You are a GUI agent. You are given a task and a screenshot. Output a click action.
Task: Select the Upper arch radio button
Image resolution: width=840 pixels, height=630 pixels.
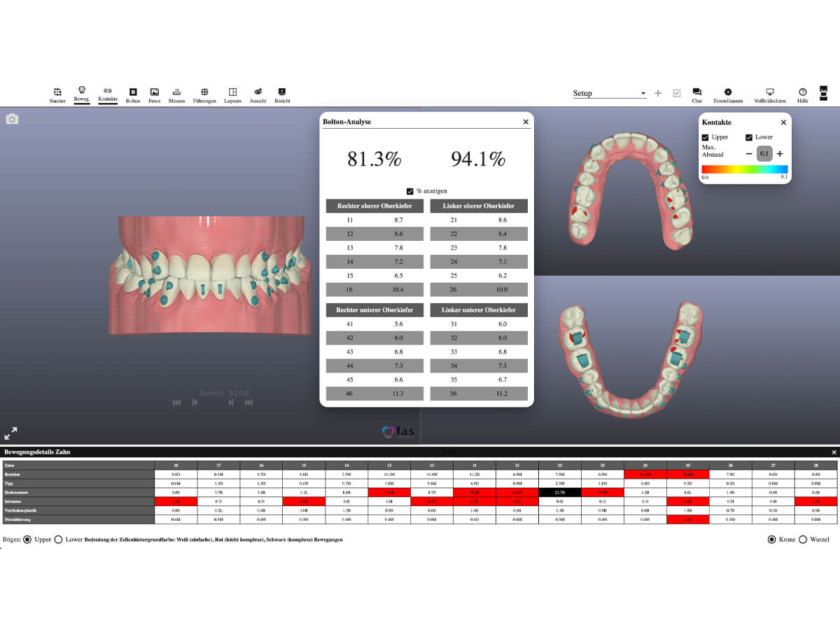coord(27,540)
